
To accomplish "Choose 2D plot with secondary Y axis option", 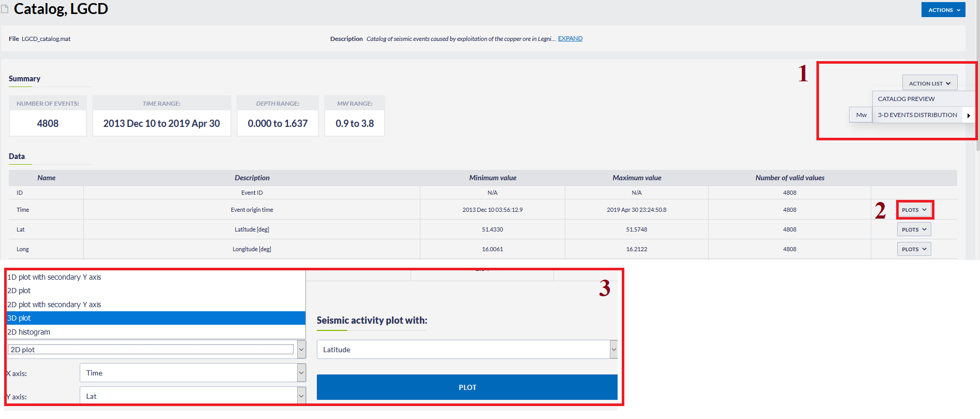I will point(54,305).
